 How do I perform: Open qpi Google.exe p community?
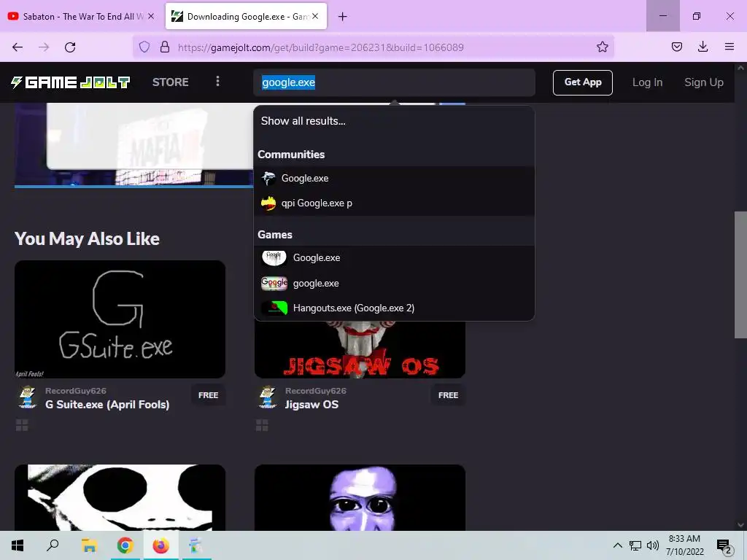394,203
